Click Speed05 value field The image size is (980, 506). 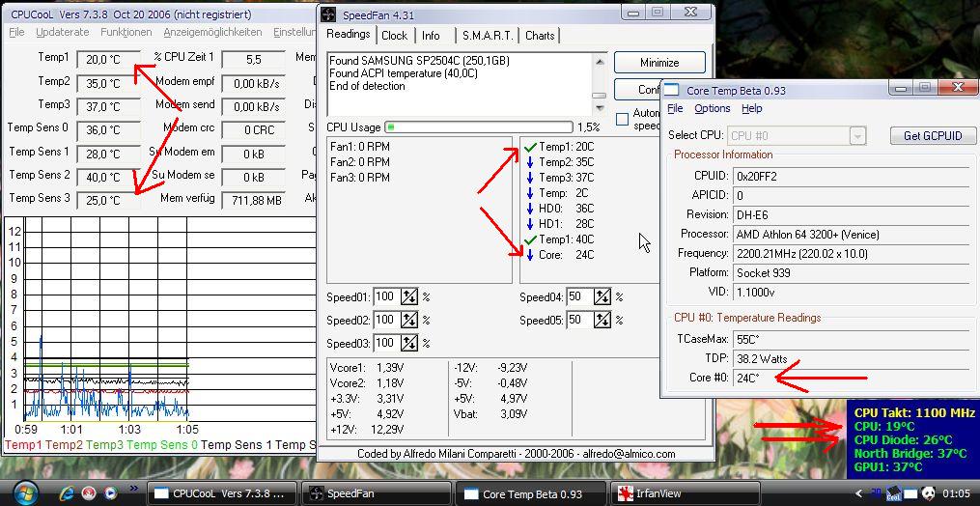tap(578, 321)
